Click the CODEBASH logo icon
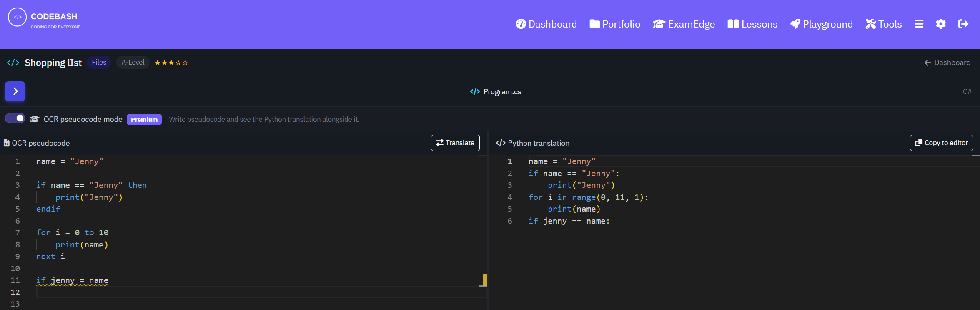 (x=17, y=17)
